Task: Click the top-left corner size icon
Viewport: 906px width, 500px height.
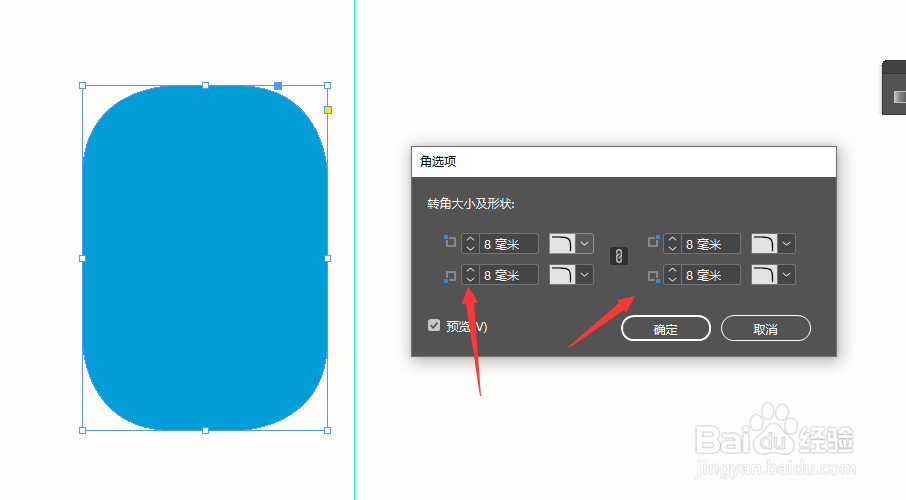Action: pos(450,242)
